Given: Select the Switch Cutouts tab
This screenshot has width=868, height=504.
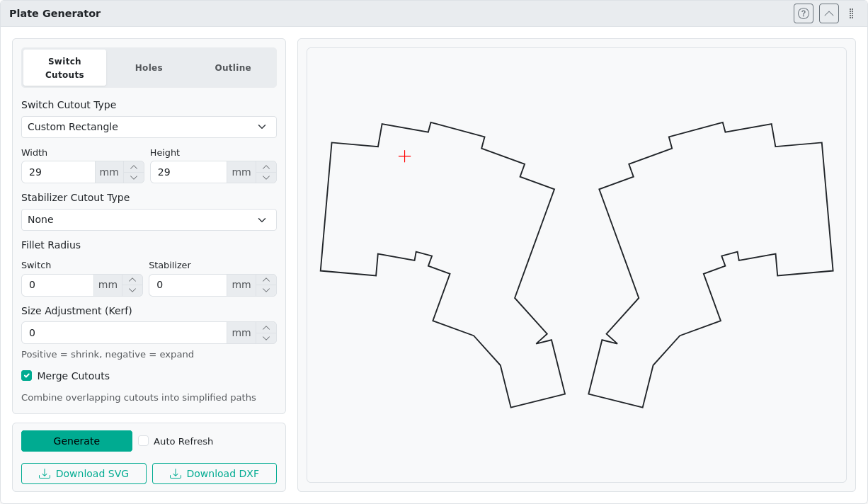Looking at the screenshot, I should [x=64, y=68].
